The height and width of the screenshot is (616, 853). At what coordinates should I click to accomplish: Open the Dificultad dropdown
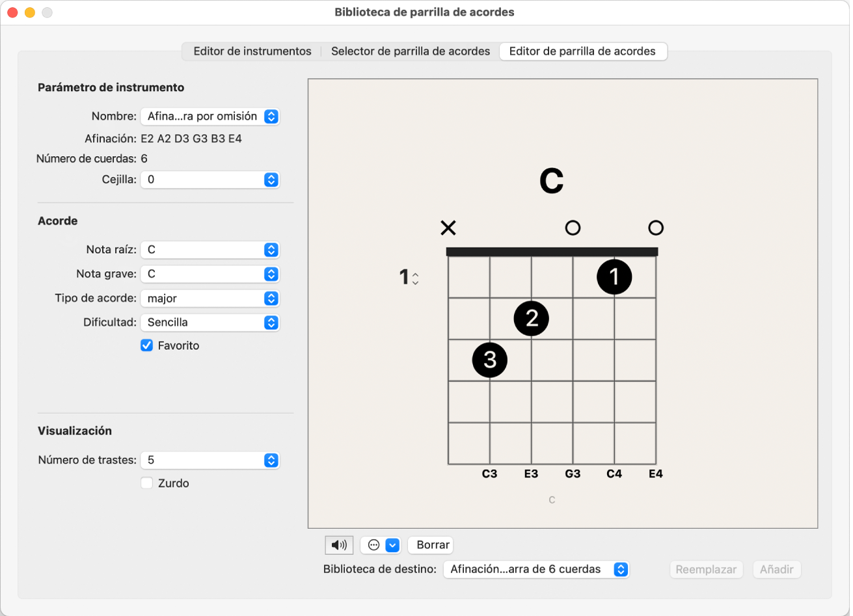[x=210, y=323]
